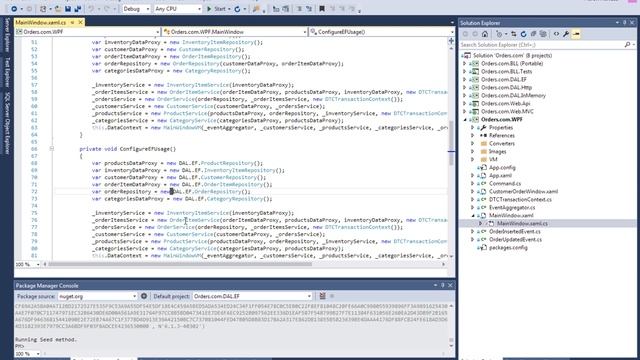Click the Search Solution Explorer input field
The image size is (640, 360).
click(541, 44)
